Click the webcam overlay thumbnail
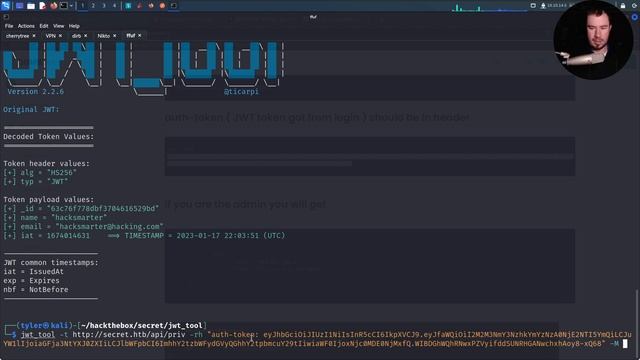640x360 pixels. (x=593, y=40)
